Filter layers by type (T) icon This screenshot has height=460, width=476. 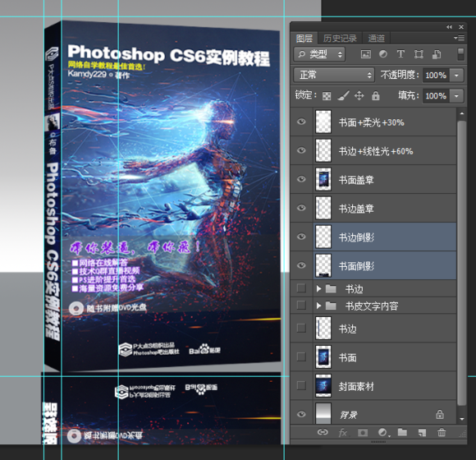pos(400,54)
